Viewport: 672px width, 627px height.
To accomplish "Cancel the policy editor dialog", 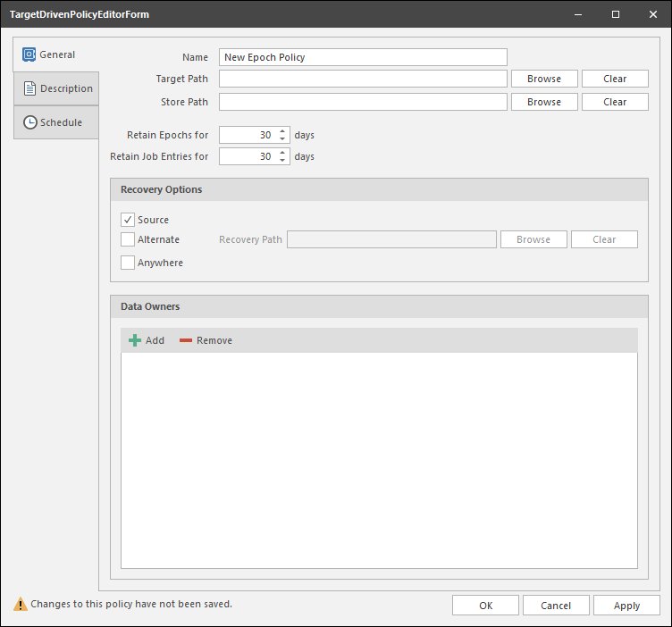I will coord(556,606).
